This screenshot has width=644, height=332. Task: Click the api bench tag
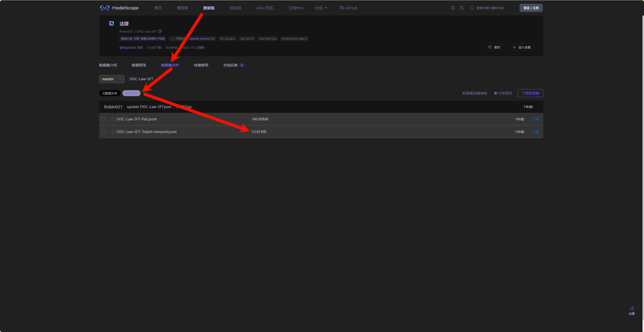(x=247, y=38)
